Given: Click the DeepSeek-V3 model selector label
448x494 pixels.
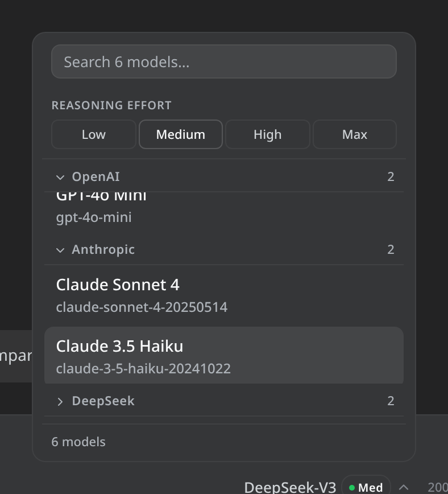Looking at the screenshot, I should [291, 487].
